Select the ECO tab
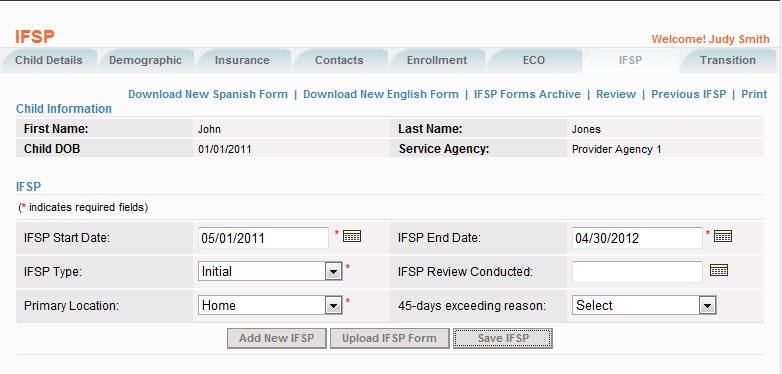This screenshot has height=374, width=782. pyautogui.click(x=534, y=61)
